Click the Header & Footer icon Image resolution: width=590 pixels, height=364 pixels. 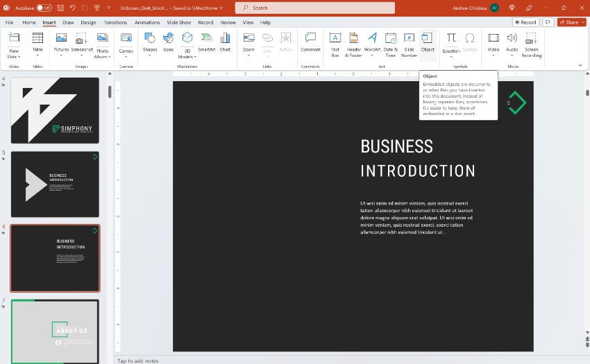tap(354, 42)
